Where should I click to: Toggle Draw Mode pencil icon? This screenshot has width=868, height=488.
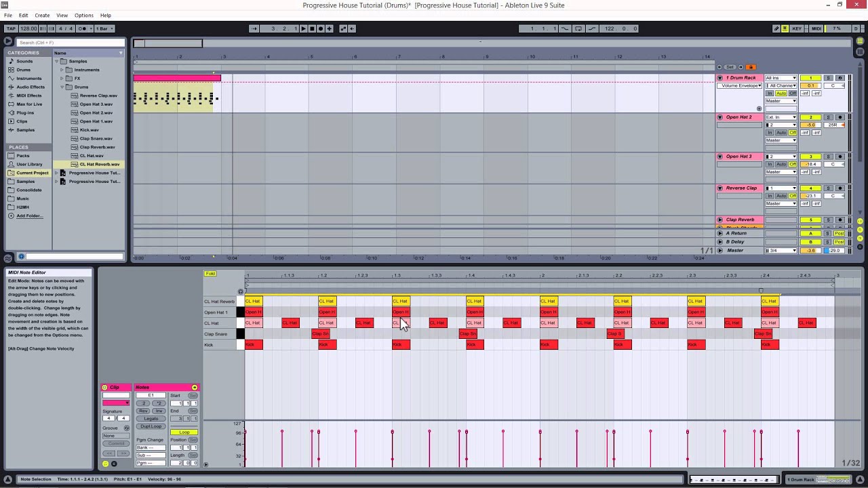click(x=776, y=28)
